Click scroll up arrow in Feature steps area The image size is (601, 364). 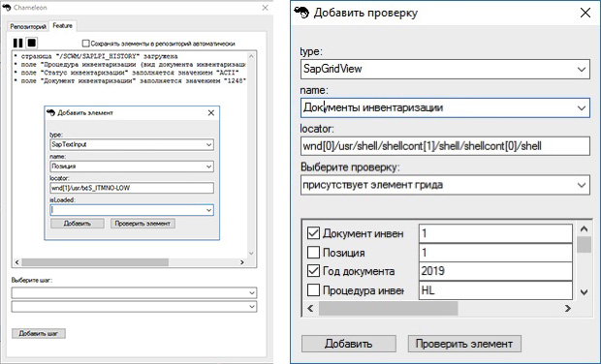[x=251, y=56]
